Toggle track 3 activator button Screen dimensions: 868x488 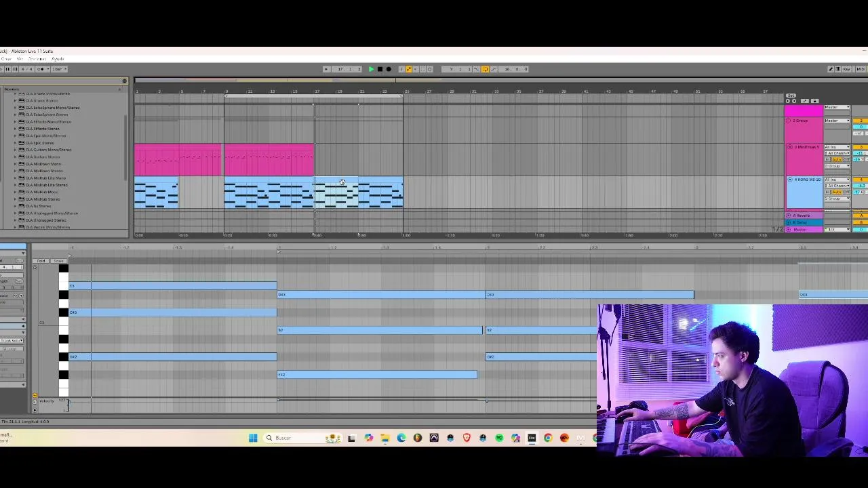pos(861,147)
